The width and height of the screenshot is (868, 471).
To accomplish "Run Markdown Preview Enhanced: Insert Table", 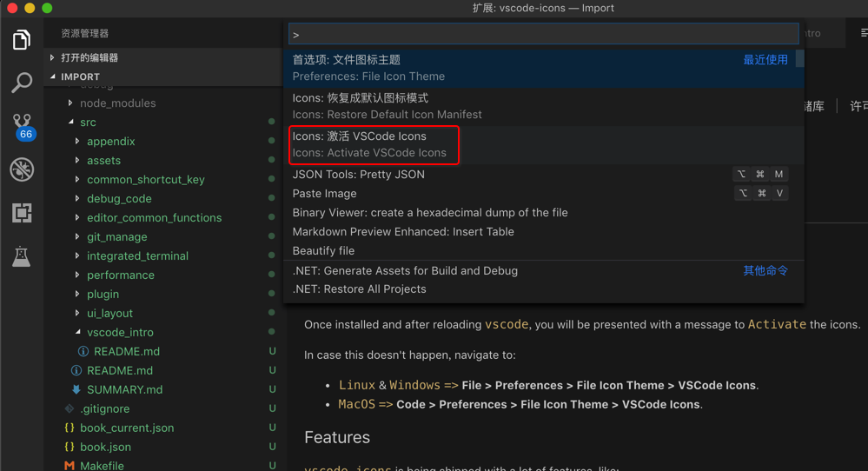I will pos(544,232).
